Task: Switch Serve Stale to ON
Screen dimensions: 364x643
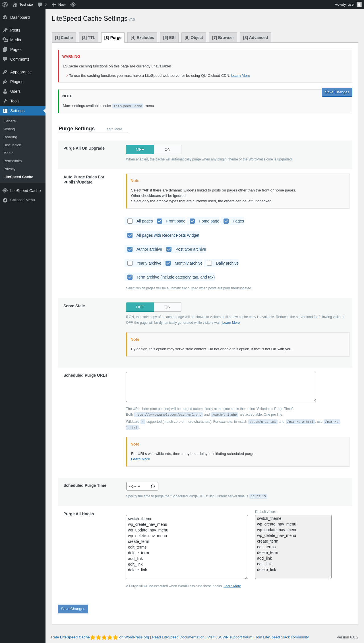Action: [x=167, y=307]
